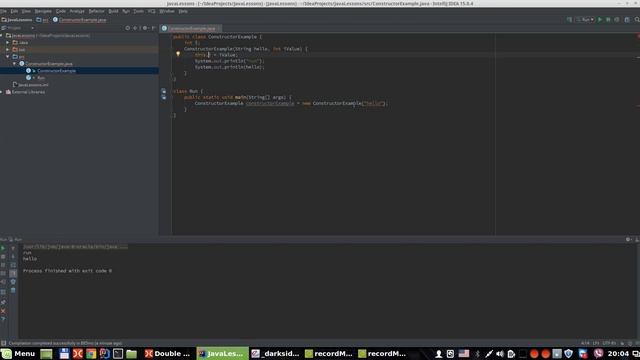Clear the console with trash icon

click(x=13, y=290)
